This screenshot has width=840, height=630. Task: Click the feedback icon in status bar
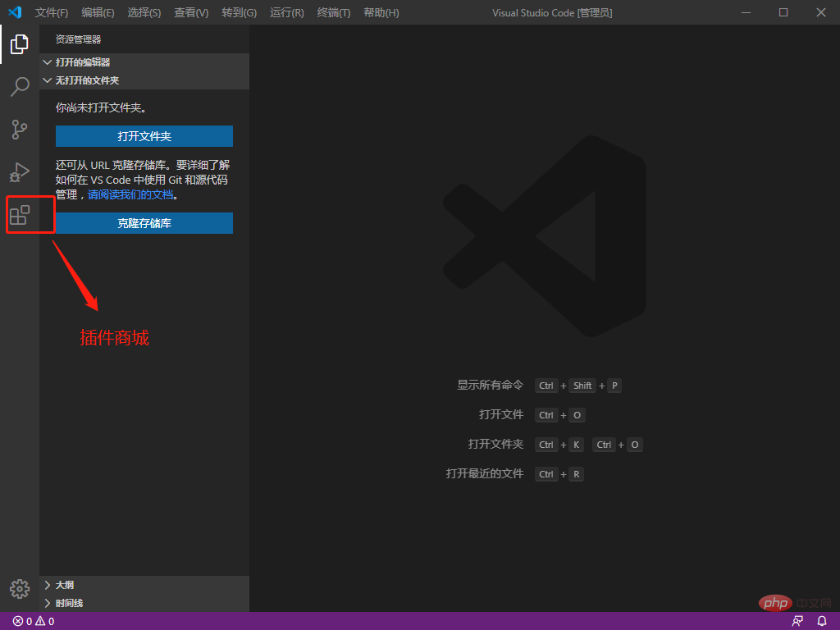[797, 622]
